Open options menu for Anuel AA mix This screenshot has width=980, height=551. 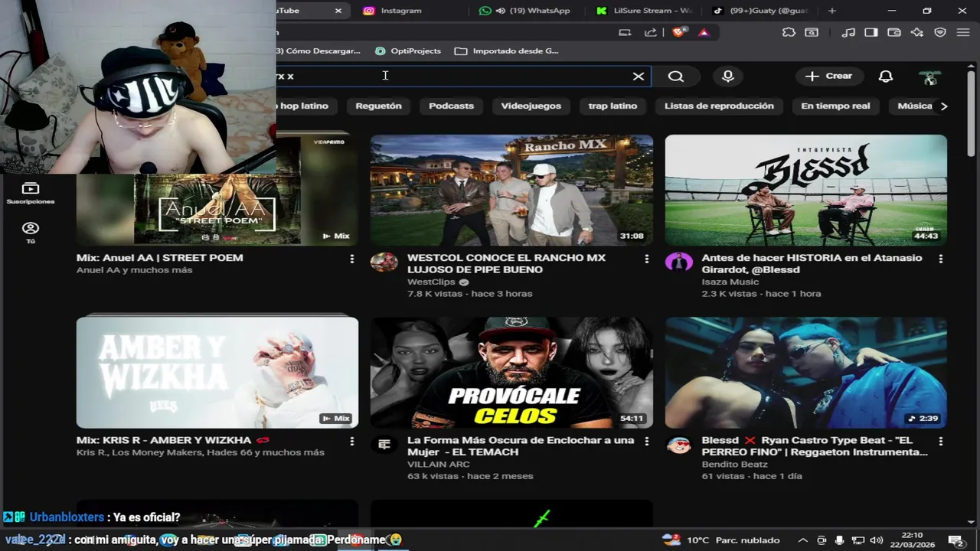(x=351, y=259)
